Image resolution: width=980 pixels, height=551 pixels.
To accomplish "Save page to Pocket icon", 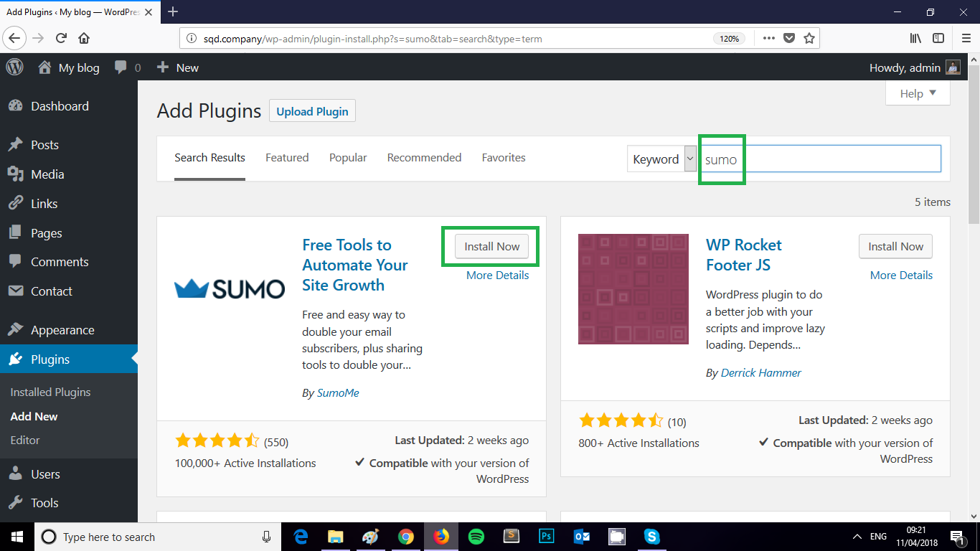I will 789,38.
